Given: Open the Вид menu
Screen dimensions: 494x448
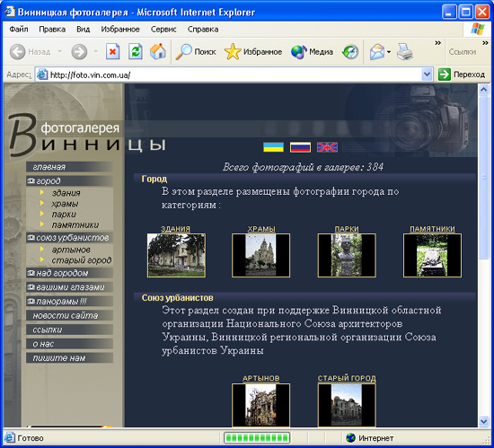Looking at the screenshot, I should [84, 30].
